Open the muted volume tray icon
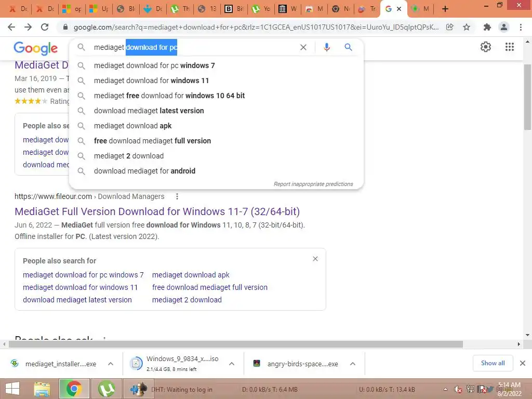This screenshot has height=399, width=532. point(458,390)
